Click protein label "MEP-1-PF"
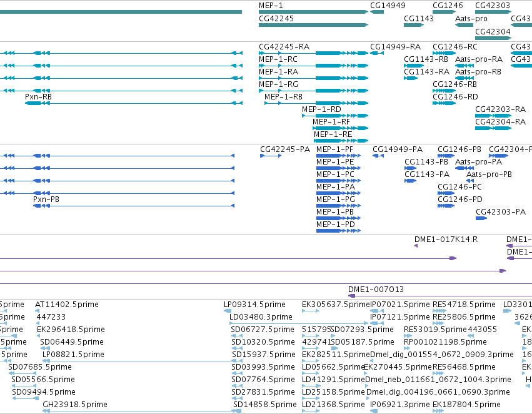Viewport: 532px width, 414px height. tap(334, 149)
